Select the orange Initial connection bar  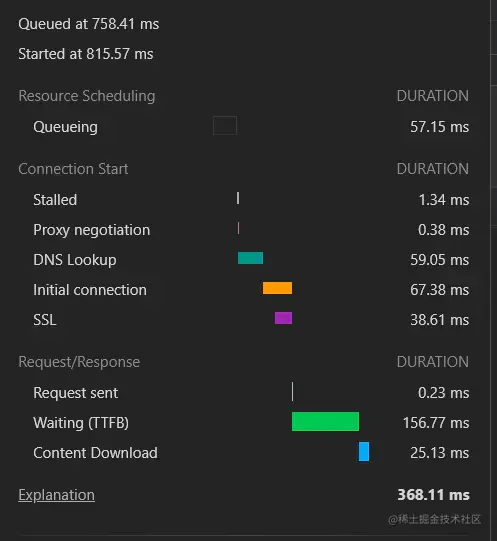277,288
